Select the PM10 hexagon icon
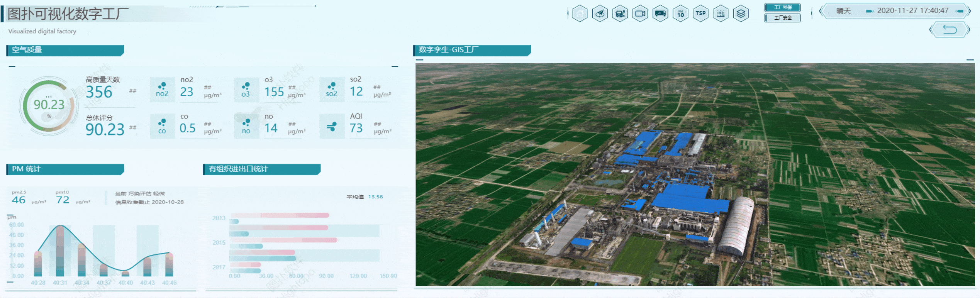 point(680,14)
